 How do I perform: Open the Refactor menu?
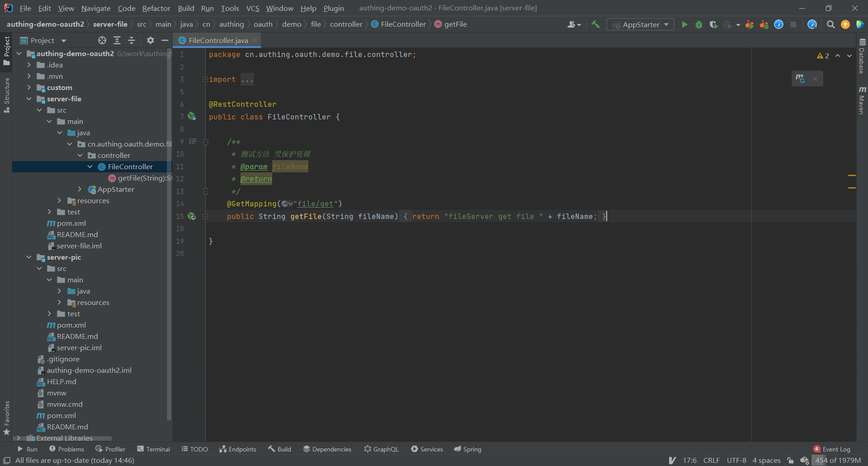(x=156, y=8)
